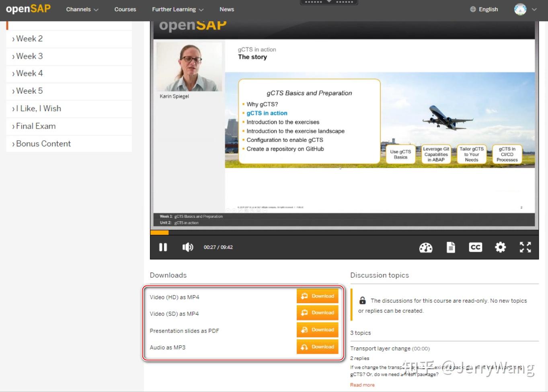Enter fullscreen mode for the video

click(525, 247)
